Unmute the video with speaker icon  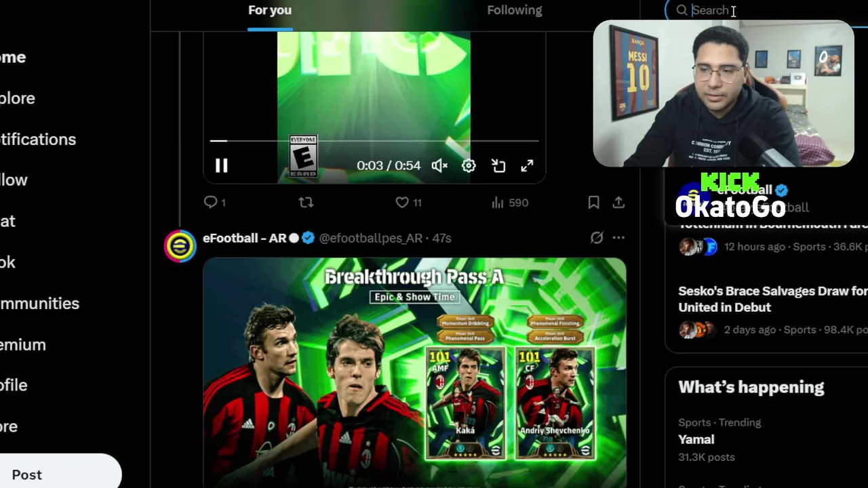(439, 166)
